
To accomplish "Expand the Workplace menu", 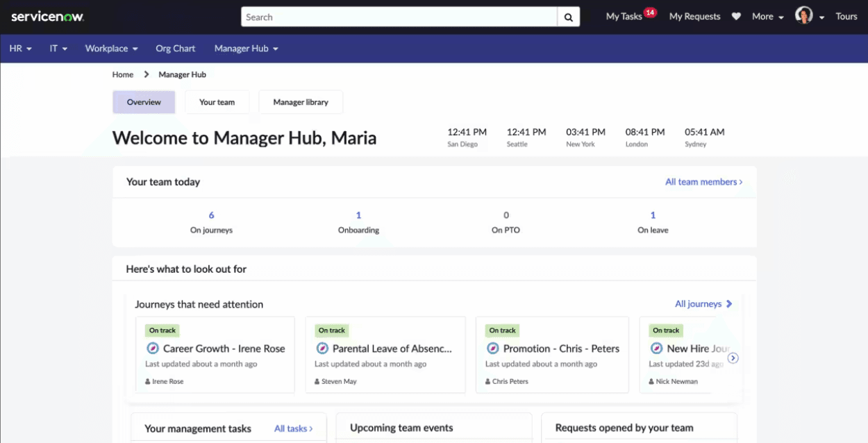I will coord(111,49).
